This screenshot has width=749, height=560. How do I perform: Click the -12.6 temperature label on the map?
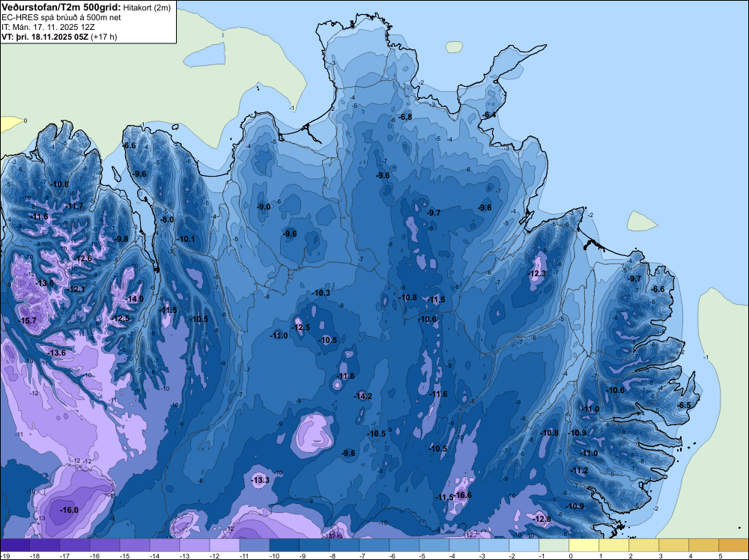[82, 258]
